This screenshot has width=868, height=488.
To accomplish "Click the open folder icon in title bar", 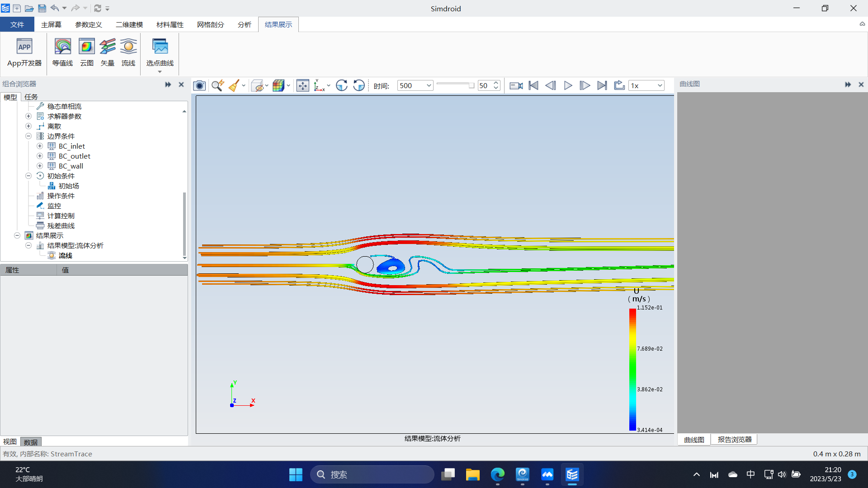I will pos(29,8).
